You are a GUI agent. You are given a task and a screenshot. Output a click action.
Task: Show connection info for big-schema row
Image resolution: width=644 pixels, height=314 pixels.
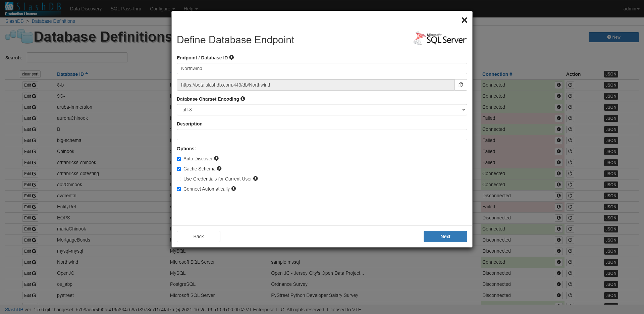pos(559,140)
